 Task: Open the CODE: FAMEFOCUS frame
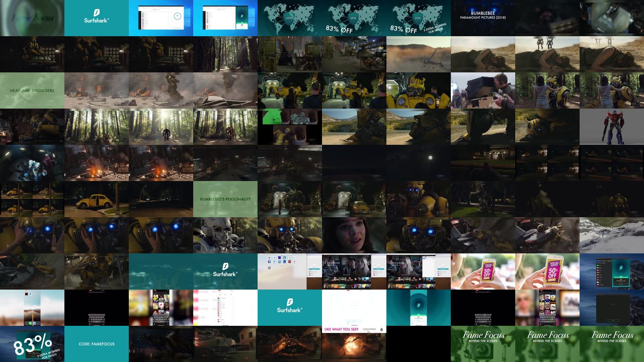pyautogui.click(x=96, y=344)
